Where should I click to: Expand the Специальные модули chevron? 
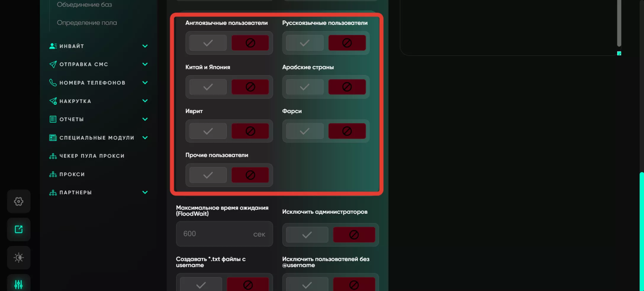145,138
